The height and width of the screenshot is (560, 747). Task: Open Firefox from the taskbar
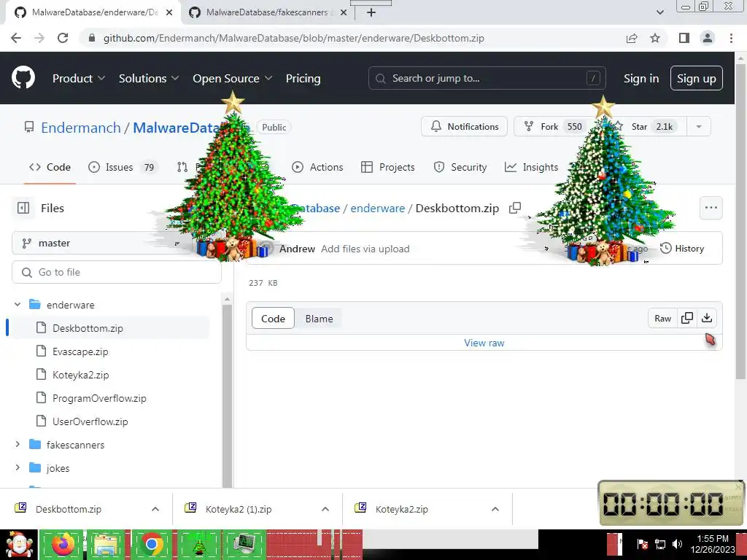(63, 544)
